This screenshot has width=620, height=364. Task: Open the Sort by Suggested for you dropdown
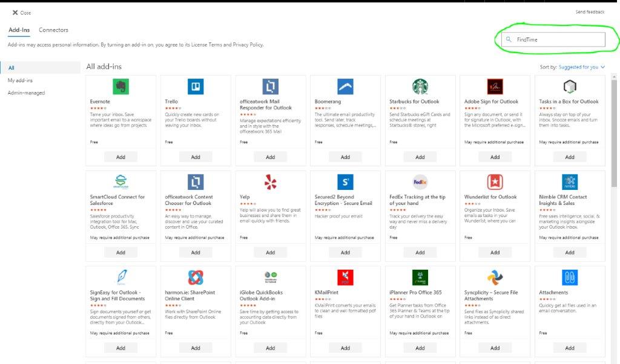581,67
